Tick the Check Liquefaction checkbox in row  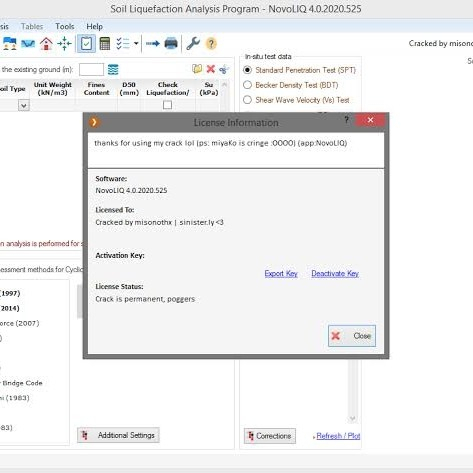pyautogui.click(x=168, y=105)
